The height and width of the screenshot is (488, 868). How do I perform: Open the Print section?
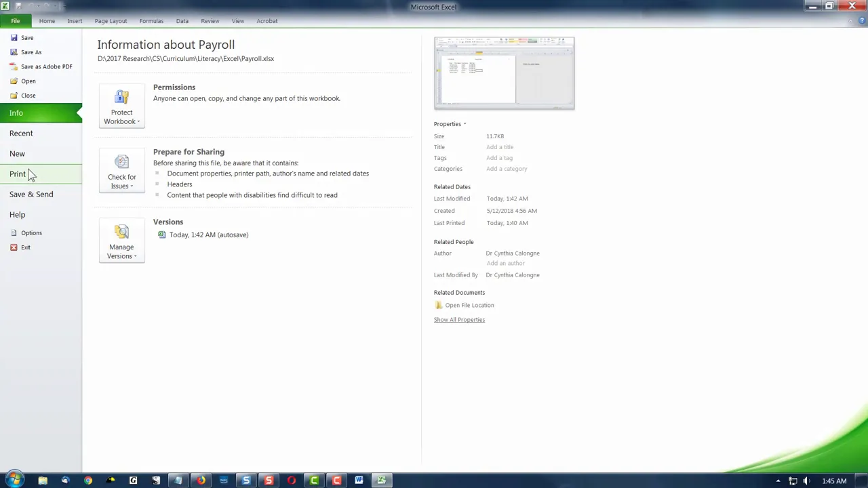pos(41,174)
